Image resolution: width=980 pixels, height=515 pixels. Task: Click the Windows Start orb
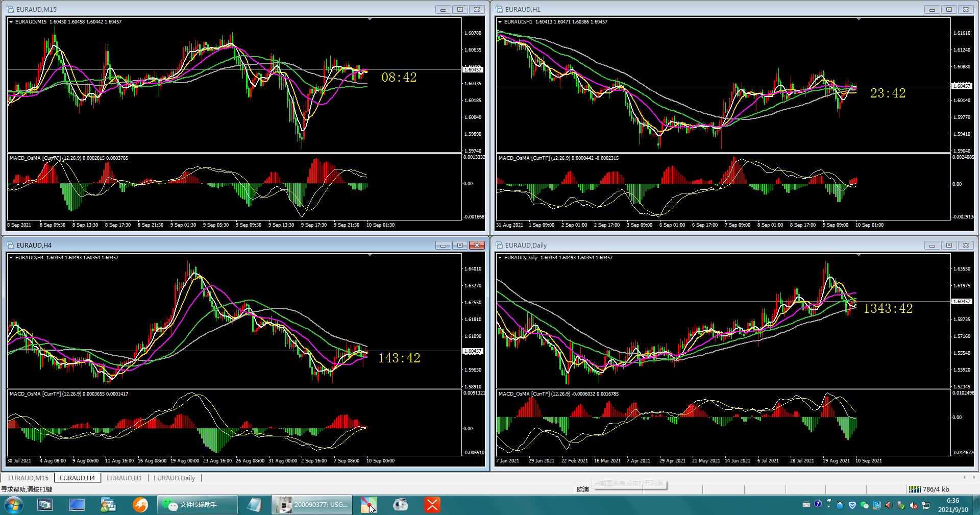point(14,505)
